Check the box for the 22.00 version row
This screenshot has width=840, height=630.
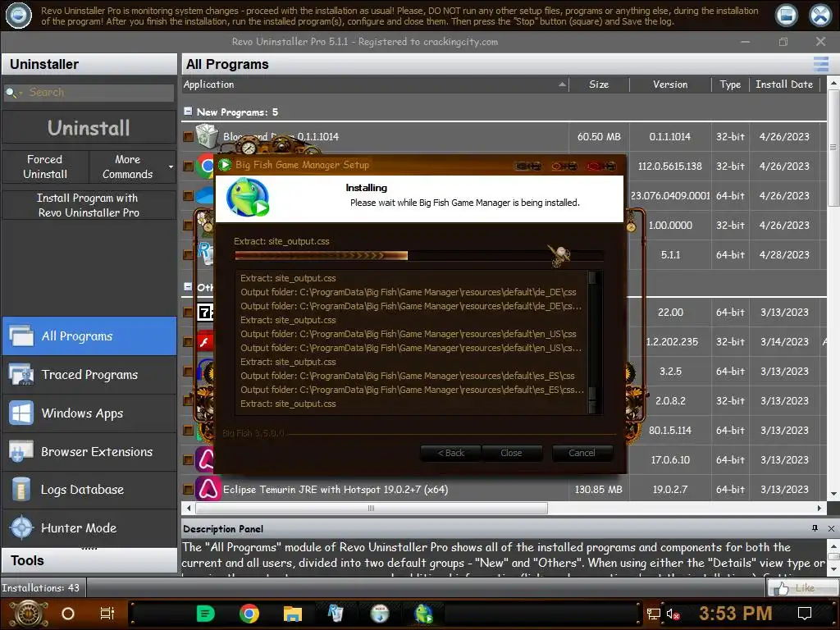click(x=188, y=312)
